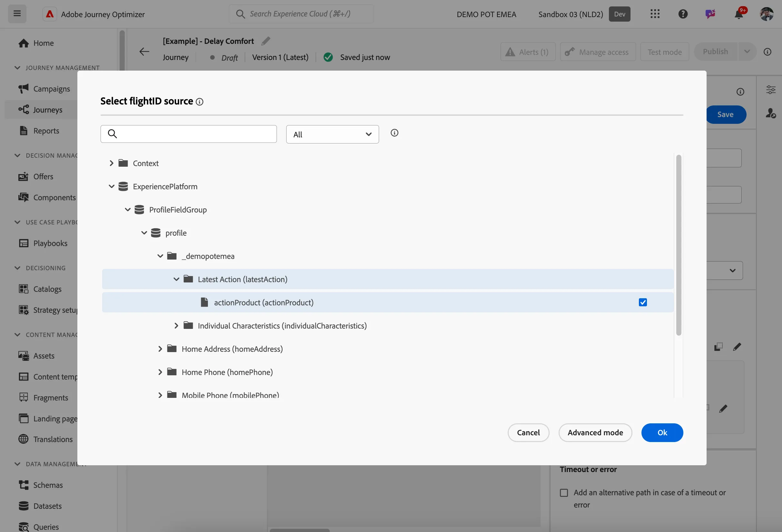This screenshot has width=782, height=532.
Task: Click the lower pencil edit icon in right panel
Action: [x=723, y=409]
